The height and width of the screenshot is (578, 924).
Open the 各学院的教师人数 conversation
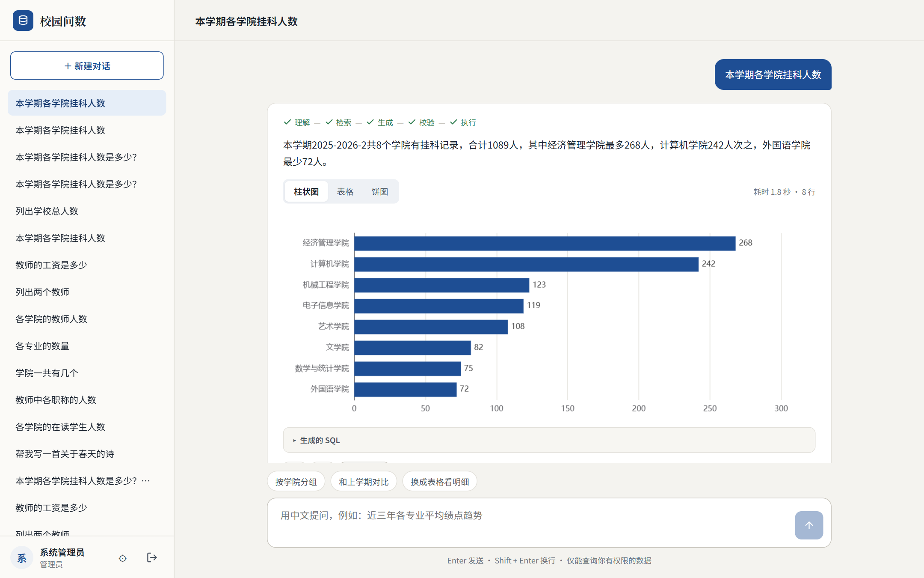click(87, 319)
